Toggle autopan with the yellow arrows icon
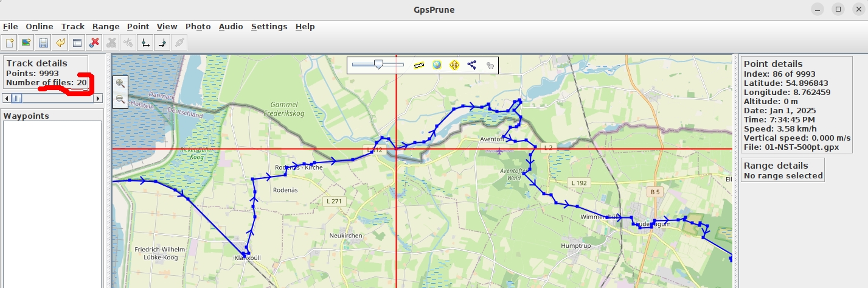 click(x=454, y=65)
